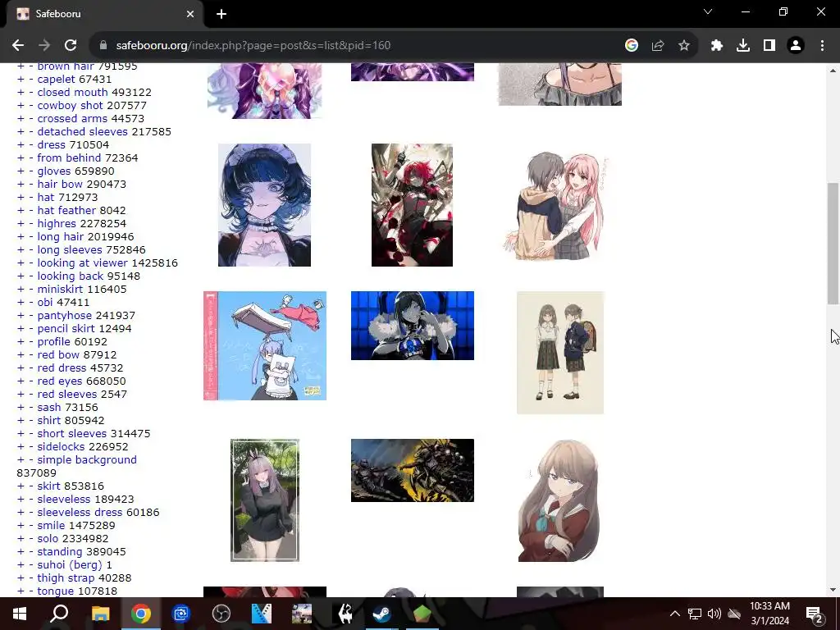Open Chrome three-dot menu
Image resolution: width=840 pixels, height=630 pixels.
point(822,46)
